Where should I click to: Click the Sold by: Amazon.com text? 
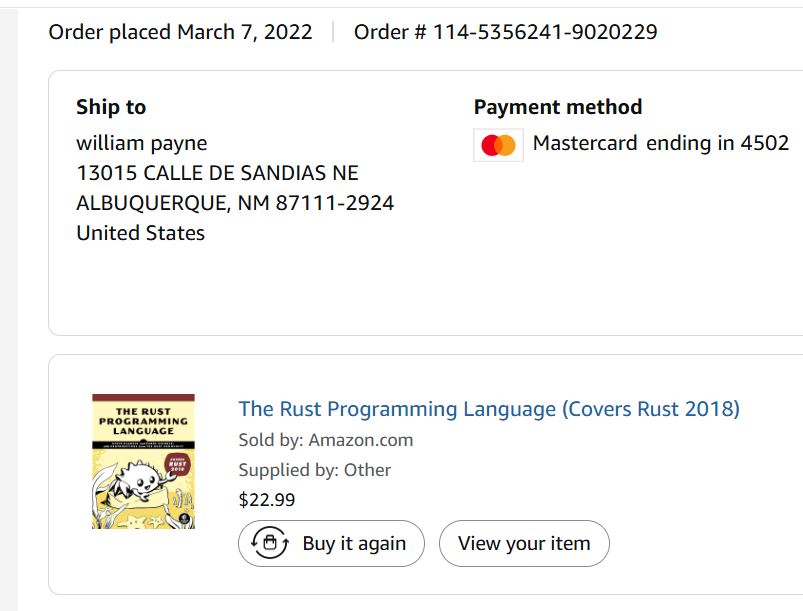click(x=325, y=440)
